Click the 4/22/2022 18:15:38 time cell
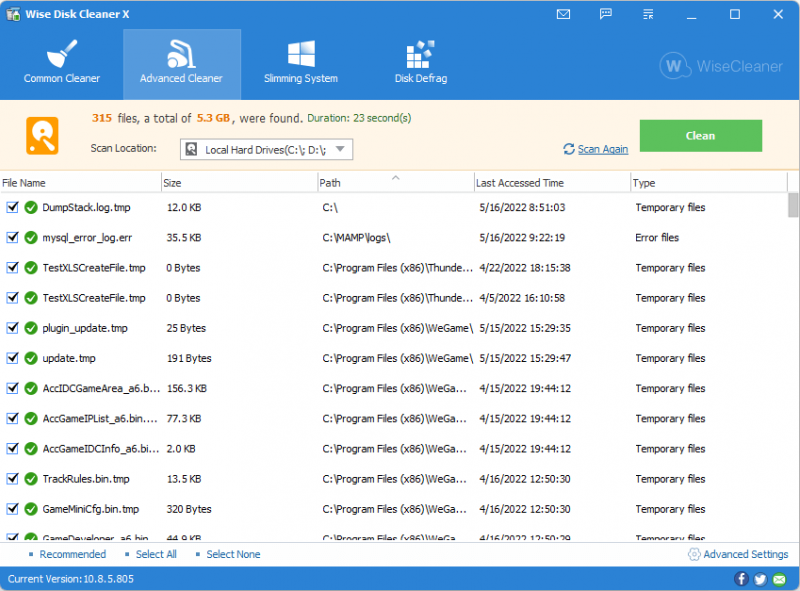800x591 pixels. pos(524,268)
